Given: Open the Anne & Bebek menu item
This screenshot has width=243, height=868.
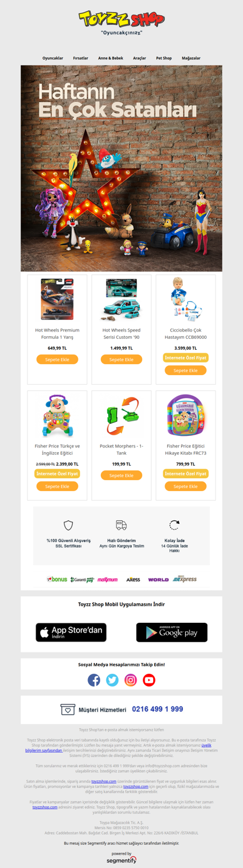Looking at the screenshot, I should click(111, 58).
